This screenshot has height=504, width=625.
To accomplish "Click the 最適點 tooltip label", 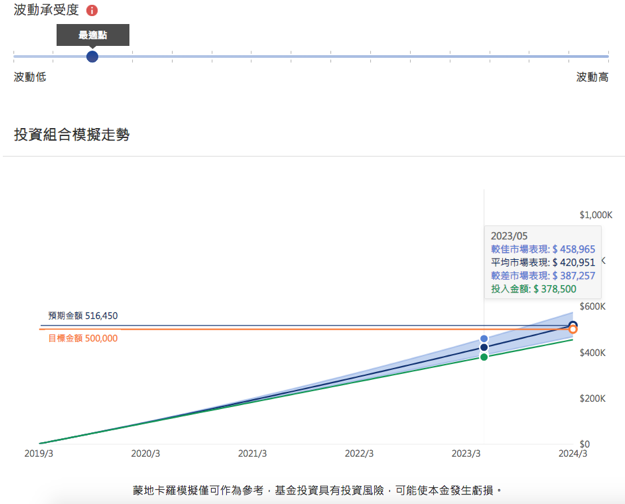I will [92, 35].
